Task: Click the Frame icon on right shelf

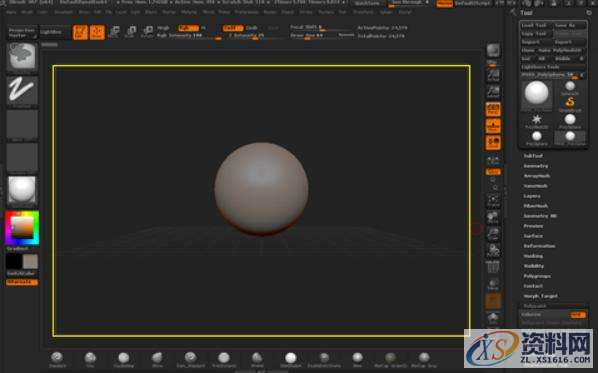Action: [493, 201]
